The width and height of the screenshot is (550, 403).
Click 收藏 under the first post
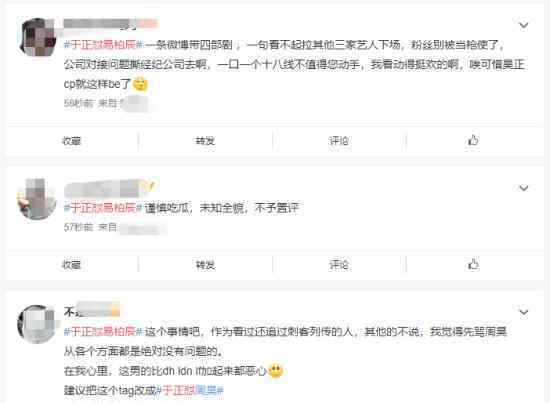pyautogui.click(x=72, y=141)
